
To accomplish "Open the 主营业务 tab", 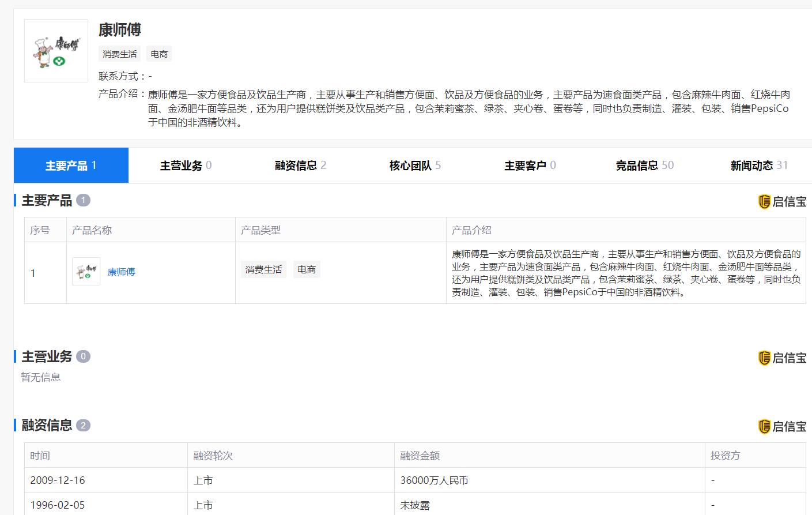I will pyautogui.click(x=186, y=166).
